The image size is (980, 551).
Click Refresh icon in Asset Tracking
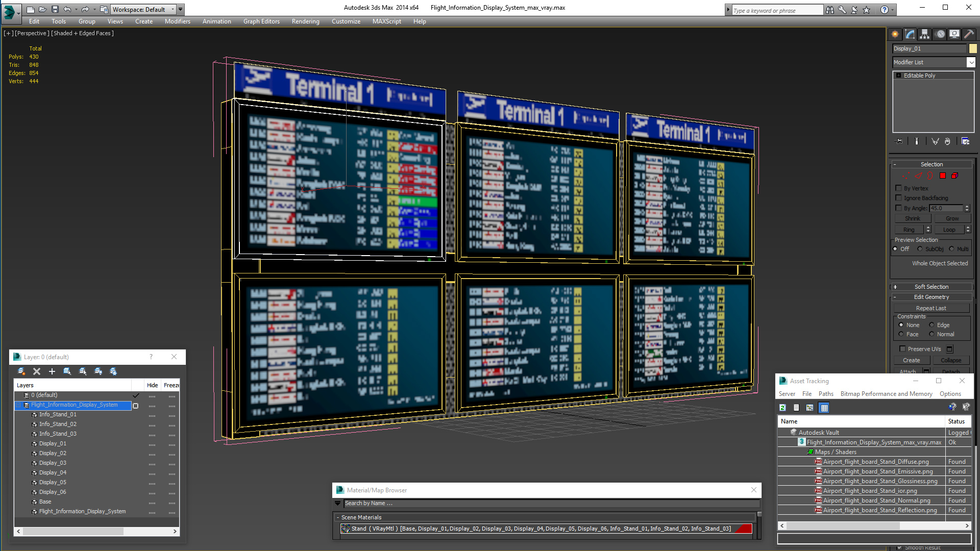(x=782, y=408)
